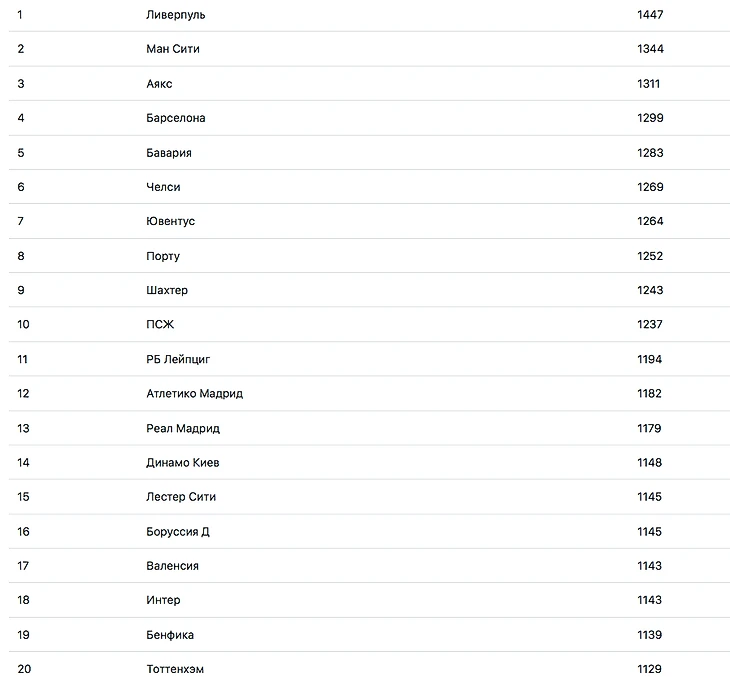
Task: Select Атлетико Мадрид in the table
Action: (194, 393)
